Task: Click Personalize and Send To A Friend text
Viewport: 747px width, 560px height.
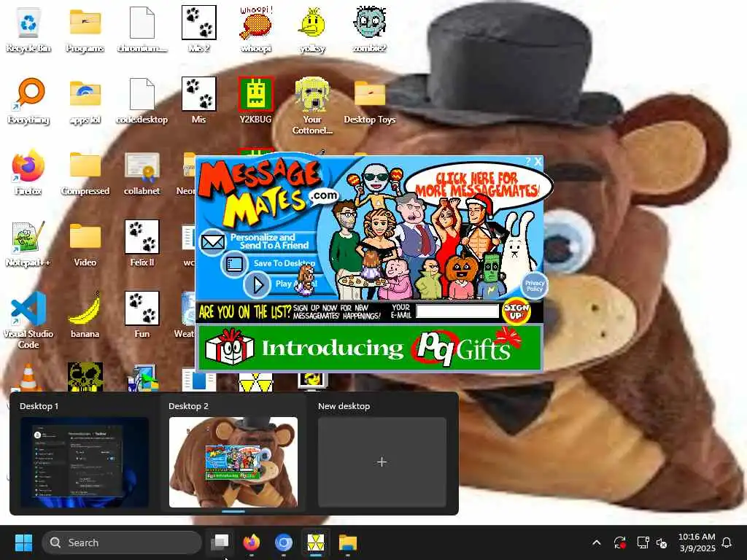Action: pyautogui.click(x=269, y=241)
